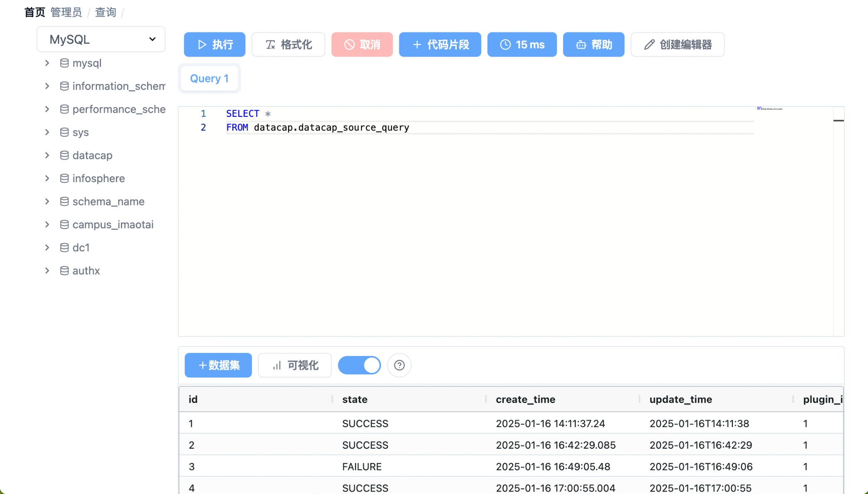Image resolution: width=868 pixels, height=494 pixels.
Task: Click the pencil icon on 创建编辑器
Action: (649, 44)
